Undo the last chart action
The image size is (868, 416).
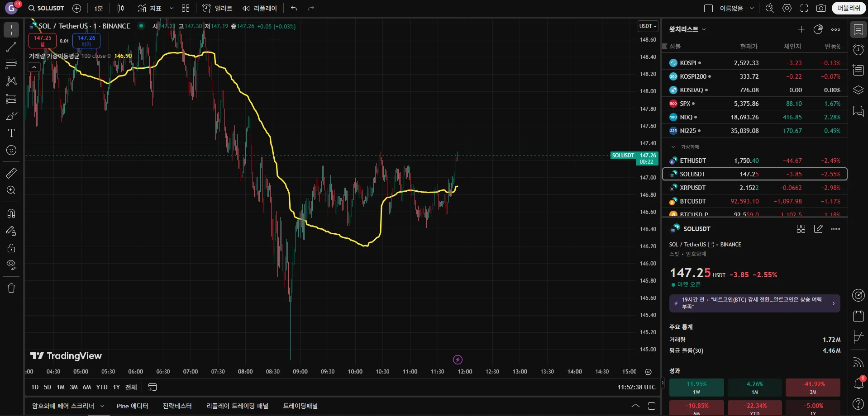[x=294, y=8]
